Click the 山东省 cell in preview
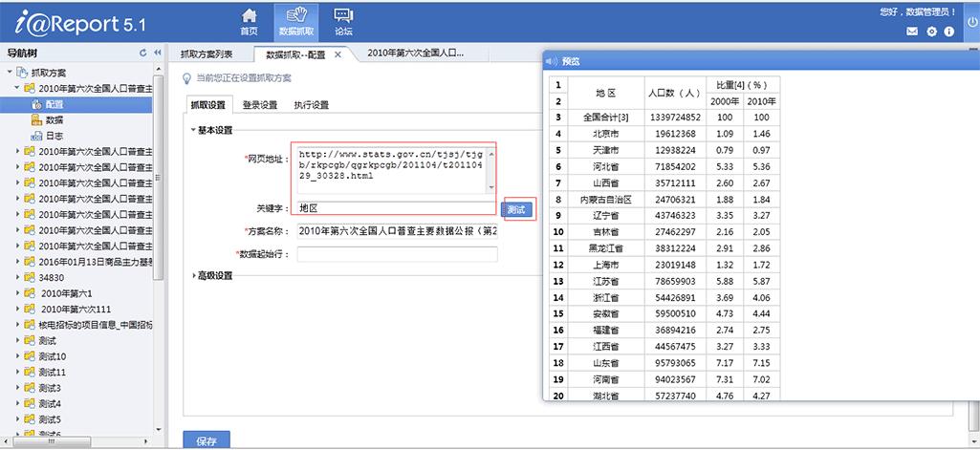 coord(605,363)
